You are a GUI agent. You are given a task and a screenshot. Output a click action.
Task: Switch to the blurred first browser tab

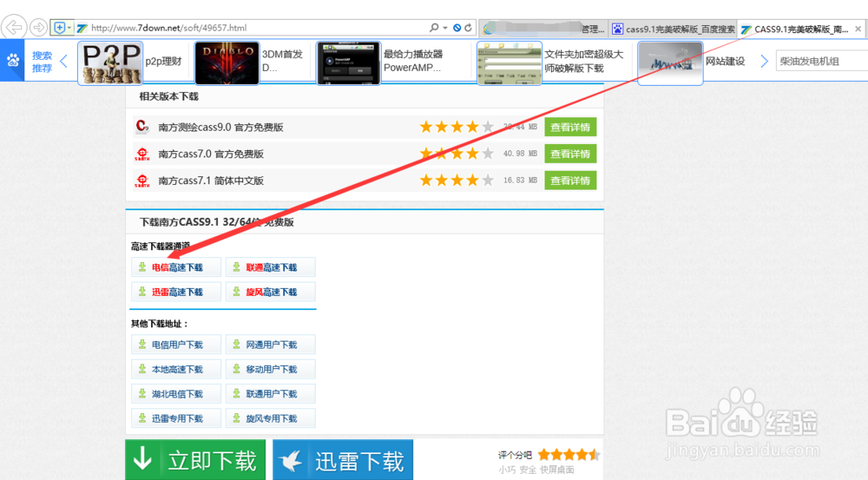coord(543,29)
